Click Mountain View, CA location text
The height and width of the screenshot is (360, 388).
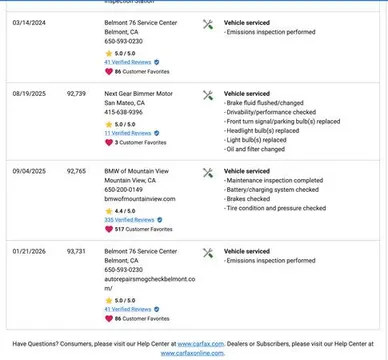coord(130,181)
